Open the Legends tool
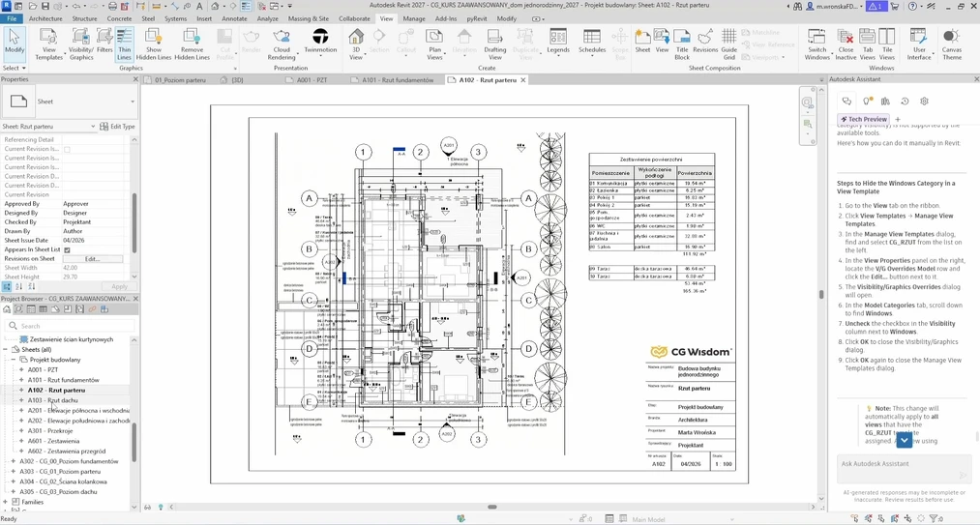Image resolution: width=980 pixels, height=525 pixels. pos(558,42)
